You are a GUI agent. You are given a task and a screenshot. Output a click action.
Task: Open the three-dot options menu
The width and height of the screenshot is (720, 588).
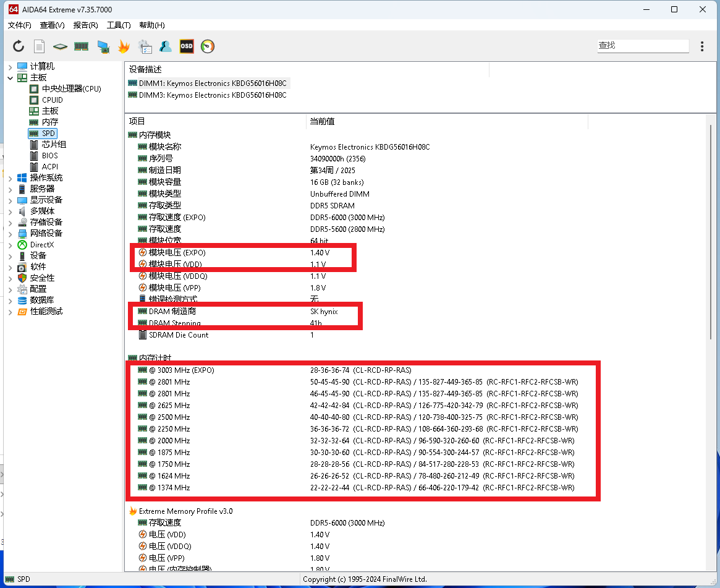coord(701,46)
